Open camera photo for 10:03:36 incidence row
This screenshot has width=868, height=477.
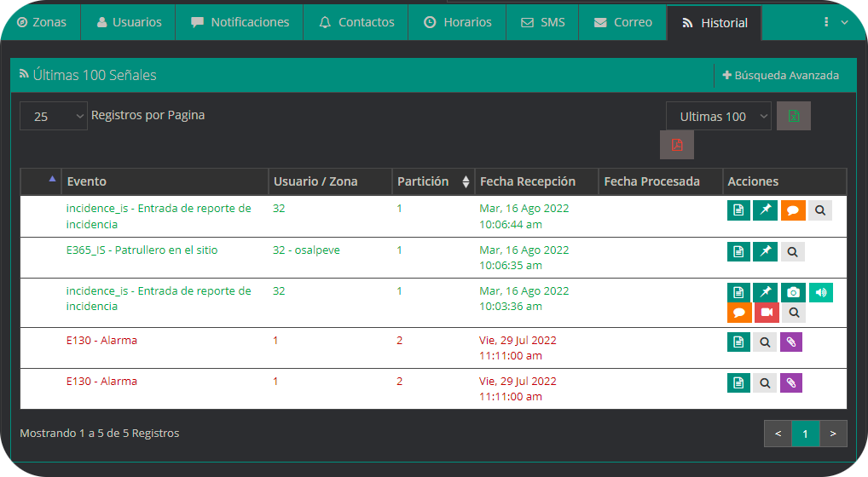[793, 292]
